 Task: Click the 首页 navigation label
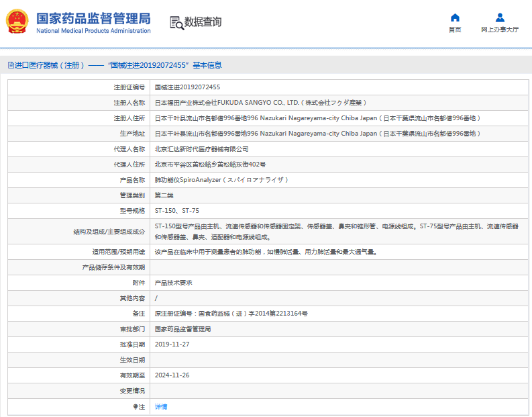coord(455,30)
